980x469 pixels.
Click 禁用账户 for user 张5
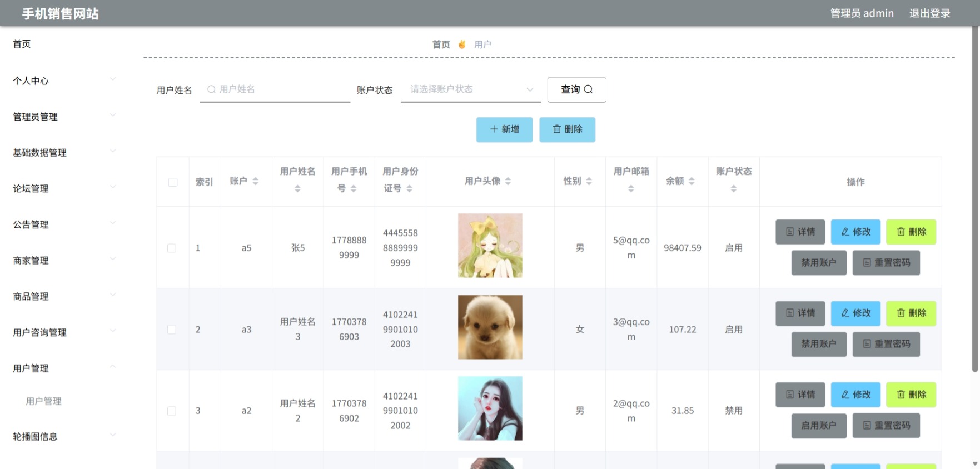coord(819,262)
